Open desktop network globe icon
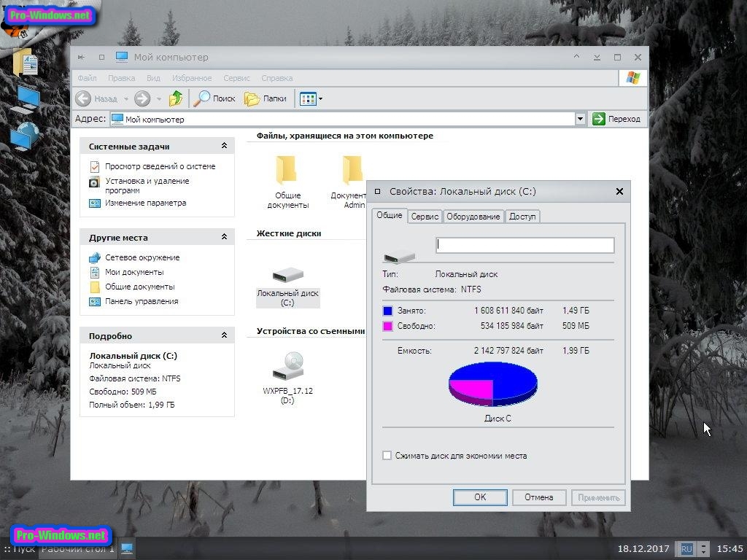 (x=26, y=136)
